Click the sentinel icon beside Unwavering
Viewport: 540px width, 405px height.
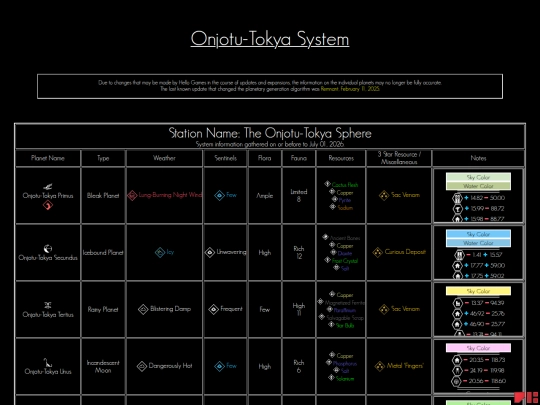[210, 252]
